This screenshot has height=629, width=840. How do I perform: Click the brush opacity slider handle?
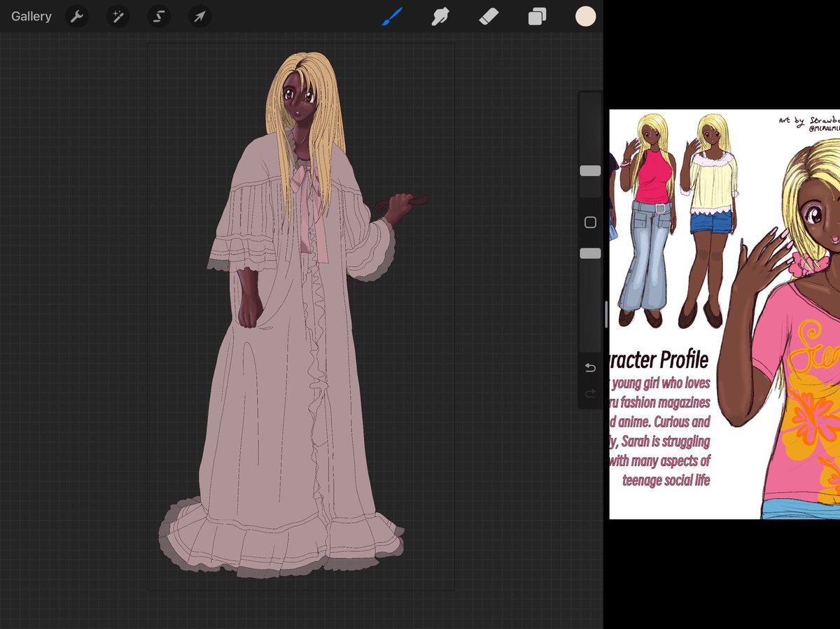(x=590, y=253)
